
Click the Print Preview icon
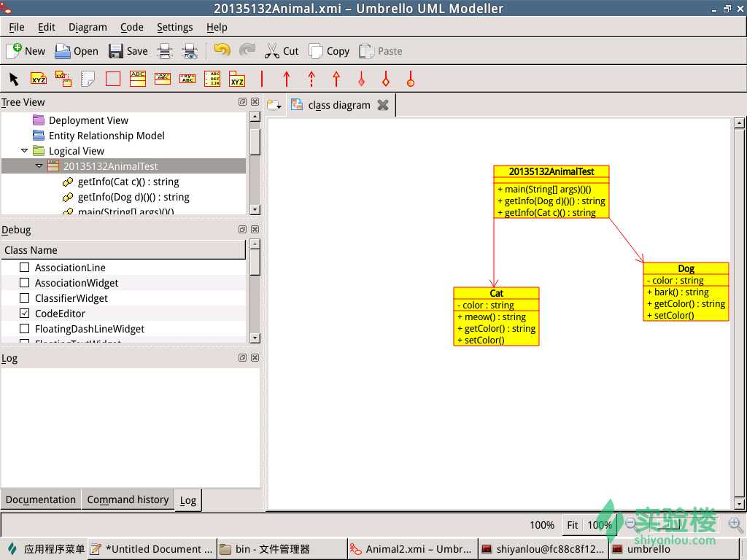click(x=190, y=51)
